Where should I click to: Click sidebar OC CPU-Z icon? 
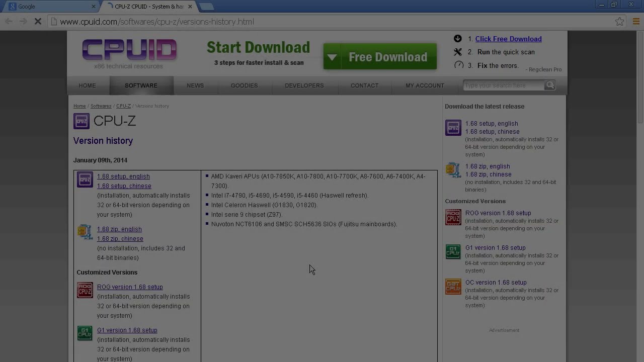click(453, 287)
